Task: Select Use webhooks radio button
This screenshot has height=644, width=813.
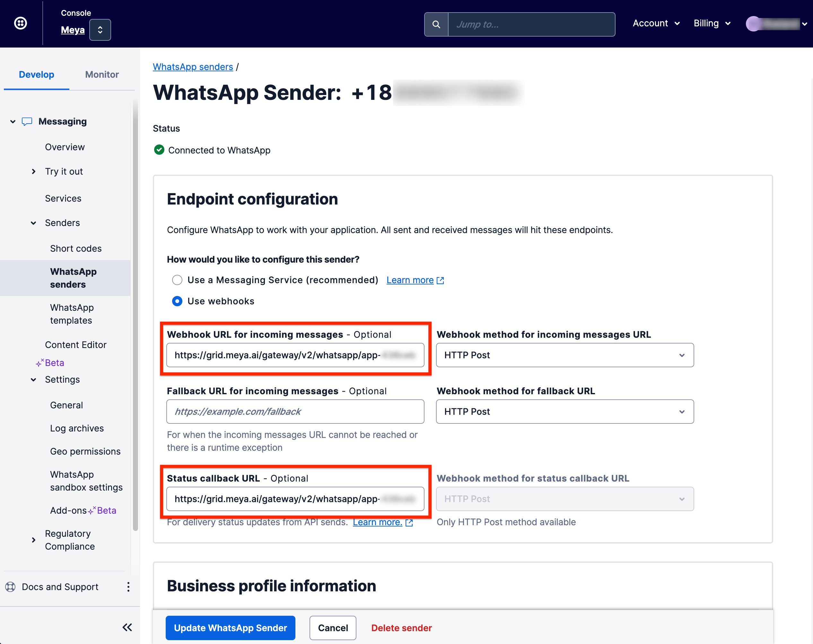Action: (177, 301)
